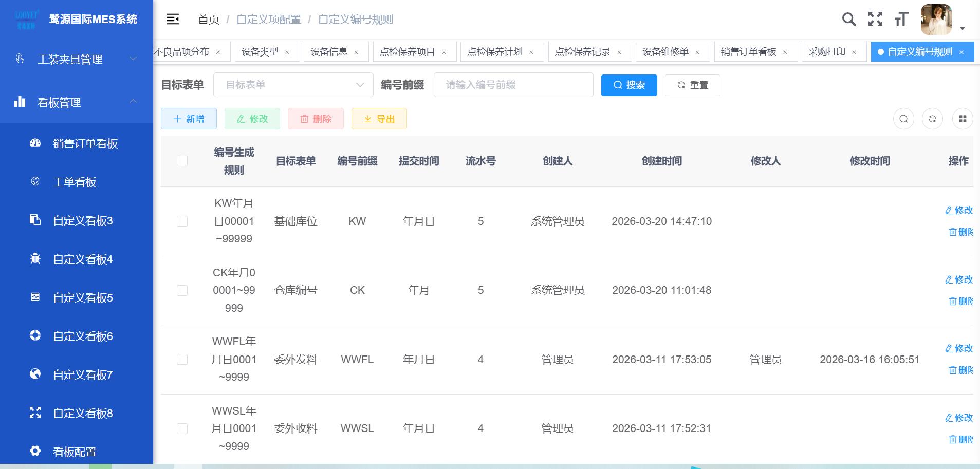Open the user avatar menu

tap(936, 20)
